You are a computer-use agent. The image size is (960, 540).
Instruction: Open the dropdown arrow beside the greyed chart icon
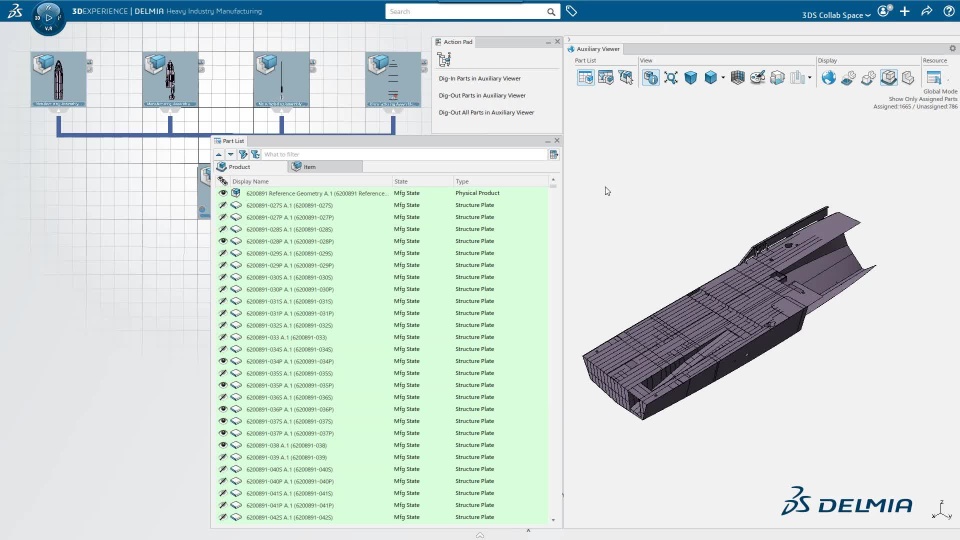(809, 78)
